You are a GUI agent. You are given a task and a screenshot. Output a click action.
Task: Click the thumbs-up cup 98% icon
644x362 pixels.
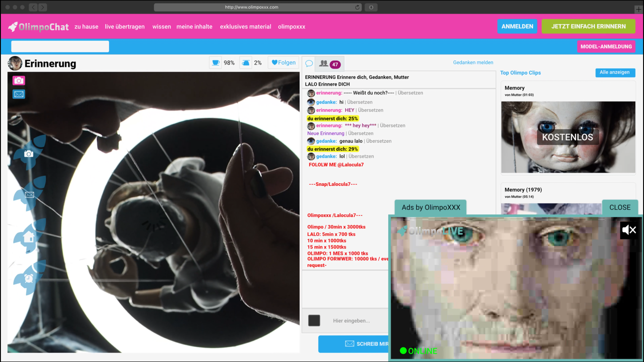216,63
